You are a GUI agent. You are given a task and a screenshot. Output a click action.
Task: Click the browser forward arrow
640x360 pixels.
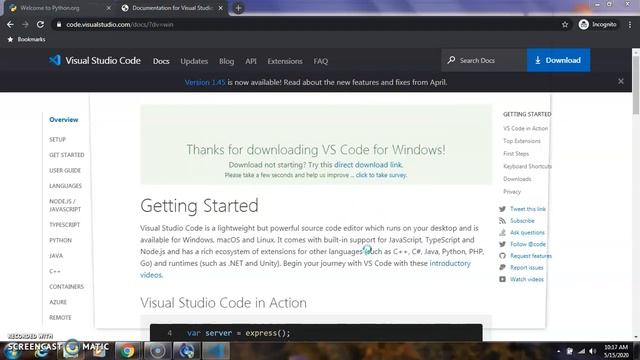25,24
